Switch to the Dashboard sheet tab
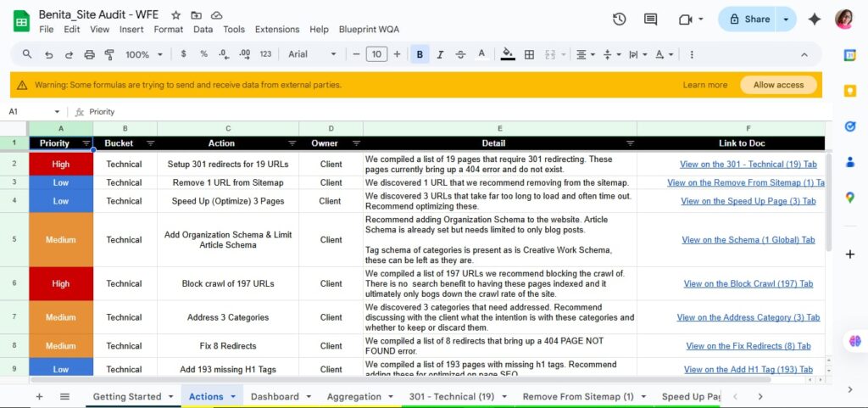Image resolution: width=868 pixels, height=408 pixels. coord(275,396)
